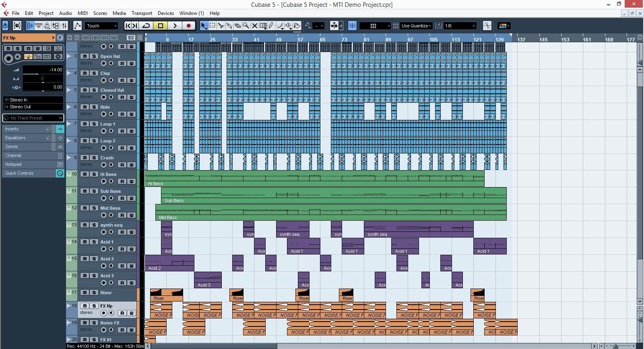Go to next marker

pyautogui.click(x=135, y=26)
